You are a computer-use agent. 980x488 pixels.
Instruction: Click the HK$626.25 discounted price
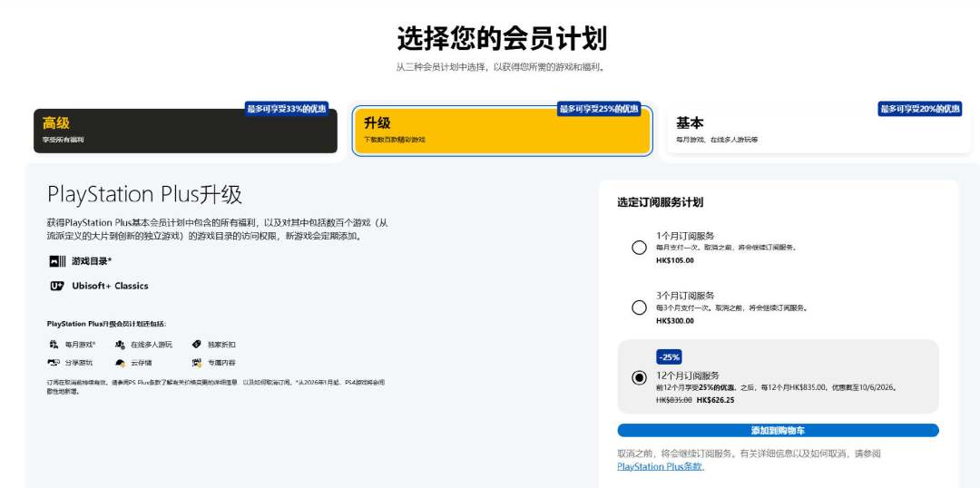coord(716,400)
